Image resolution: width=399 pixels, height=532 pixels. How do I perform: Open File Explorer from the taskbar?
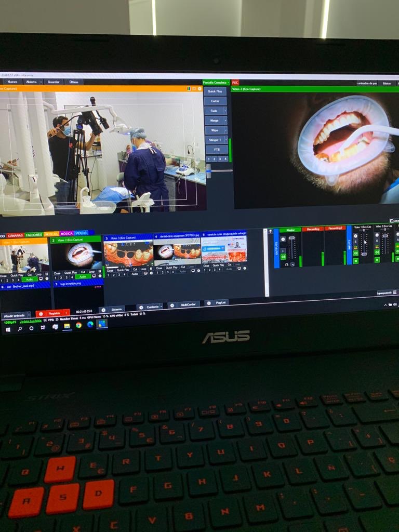[x=67, y=326]
